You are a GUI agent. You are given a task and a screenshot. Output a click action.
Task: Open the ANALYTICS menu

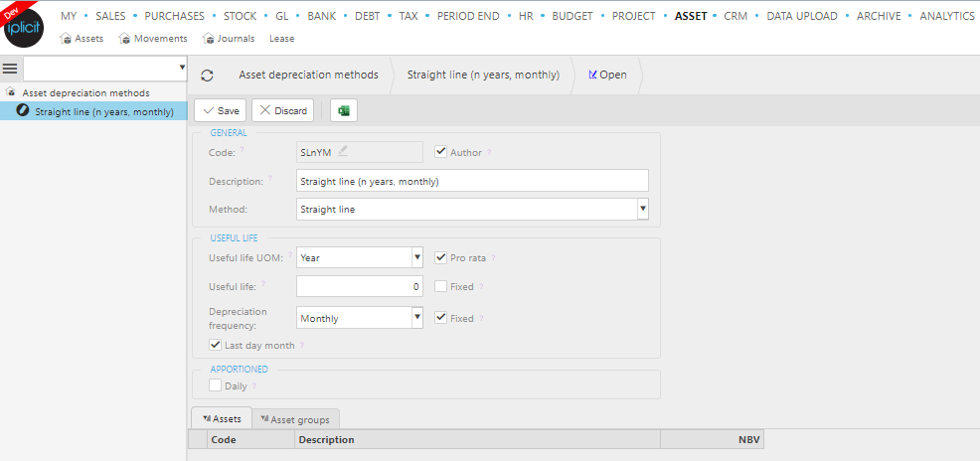tap(947, 16)
